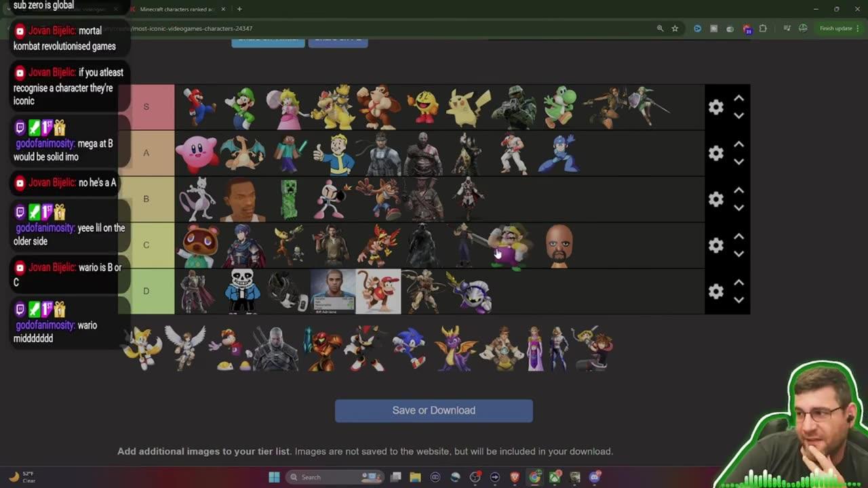The width and height of the screenshot is (868, 488).
Task: Click the browser profile avatar icon
Action: (x=803, y=28)
